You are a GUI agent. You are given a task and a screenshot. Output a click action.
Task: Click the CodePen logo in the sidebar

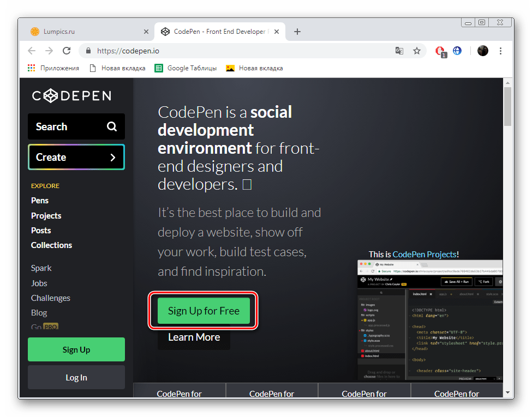[71, 95]
